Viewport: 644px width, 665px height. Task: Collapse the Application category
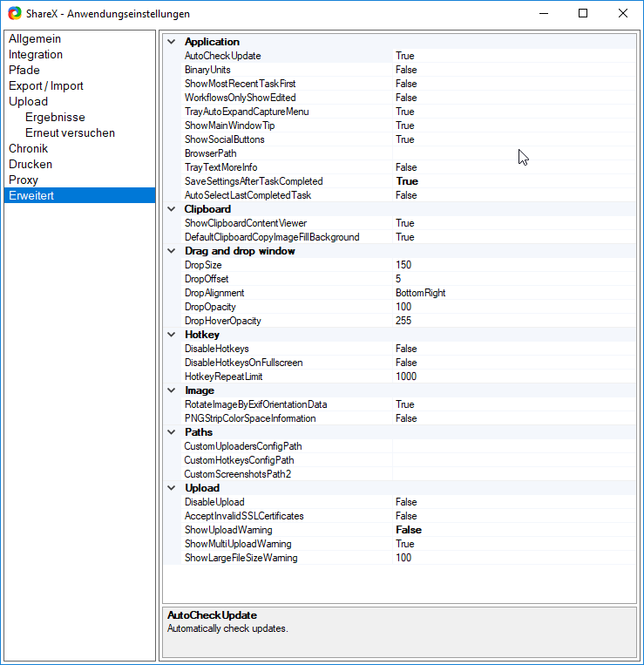[172, 42]
